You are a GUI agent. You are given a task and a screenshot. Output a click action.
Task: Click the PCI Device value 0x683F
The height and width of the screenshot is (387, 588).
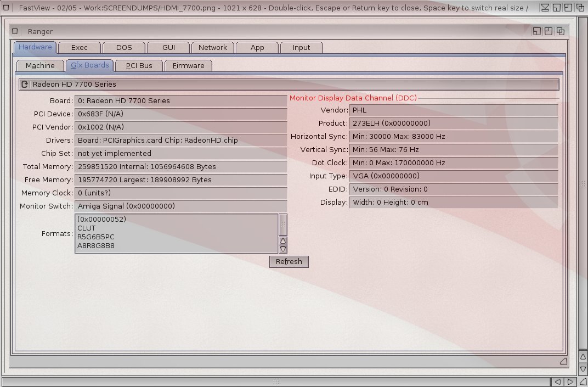181,114
